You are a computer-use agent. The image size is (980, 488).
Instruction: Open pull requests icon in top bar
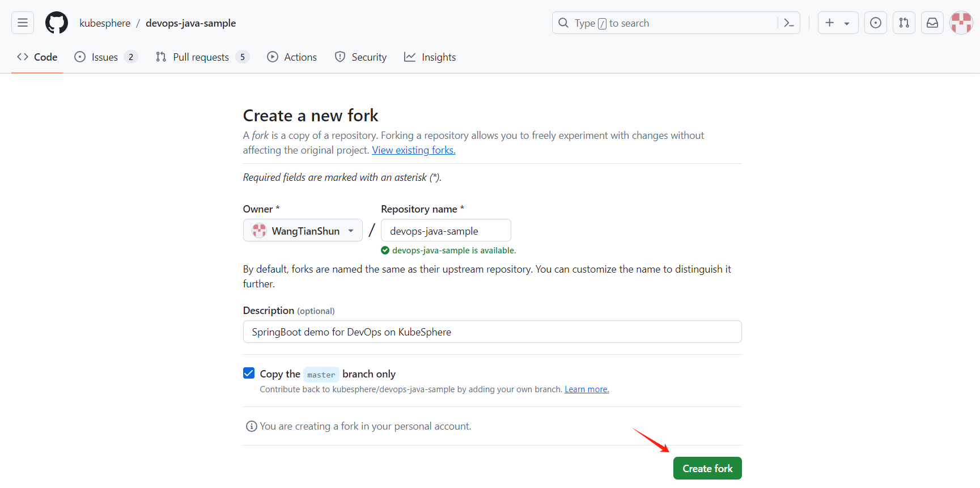[903, 23]
